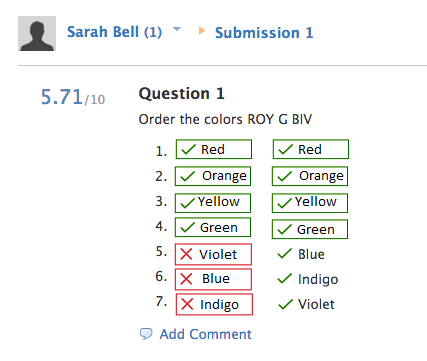Click the green check beside correct Indigo
The width and height of the screenshot is (427, 361).
(x=285, y=279)
